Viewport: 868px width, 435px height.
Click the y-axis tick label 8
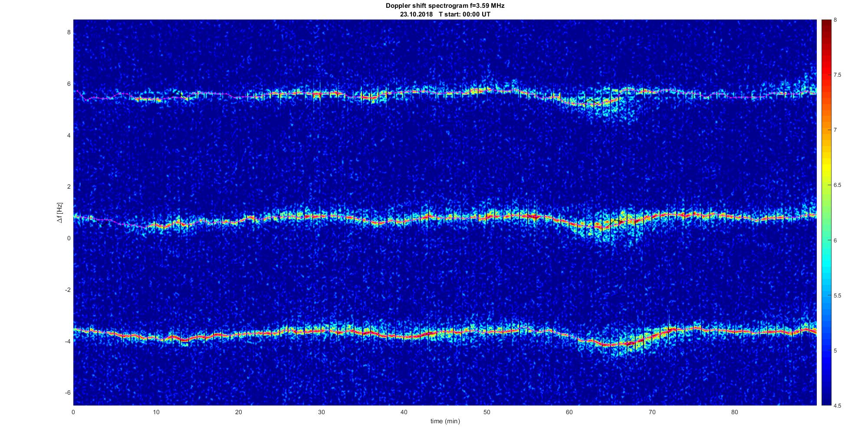[69, 33]
